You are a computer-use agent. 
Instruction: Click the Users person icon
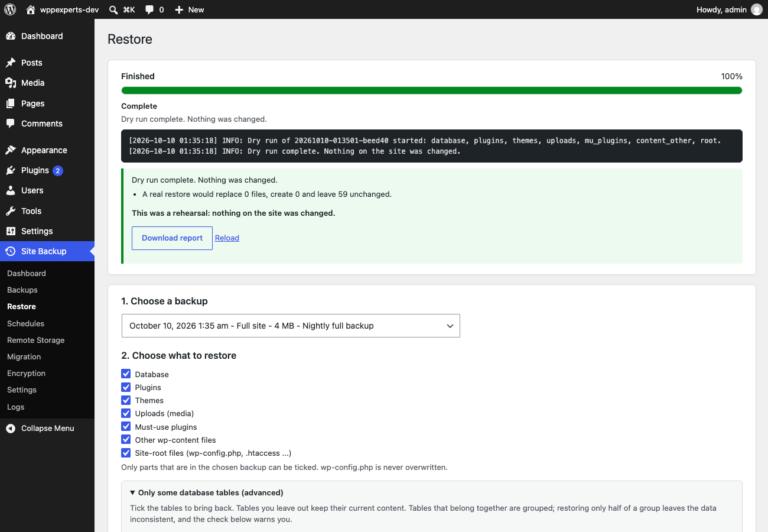(10, 191)
